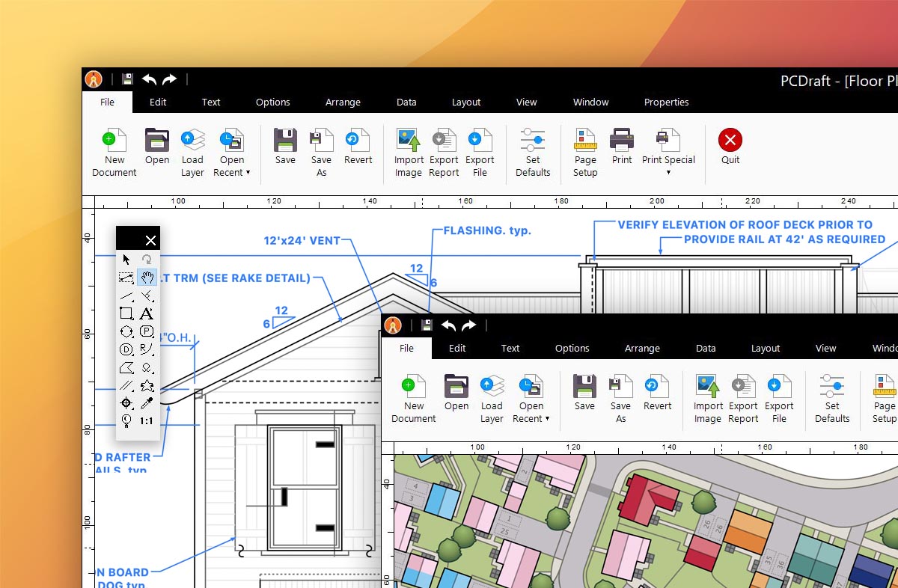898x588 pixels.
Task: Click the Print icon in the ribbon
Action: click(622, 147)
